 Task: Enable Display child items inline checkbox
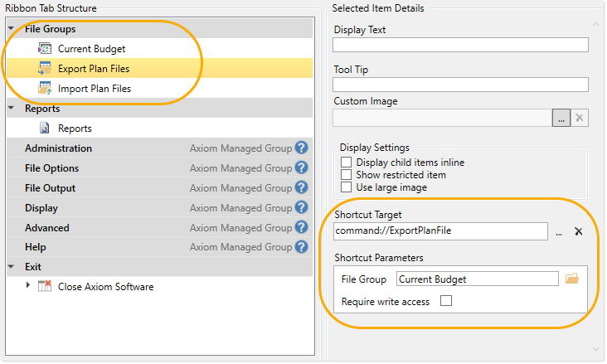[347, 163]
